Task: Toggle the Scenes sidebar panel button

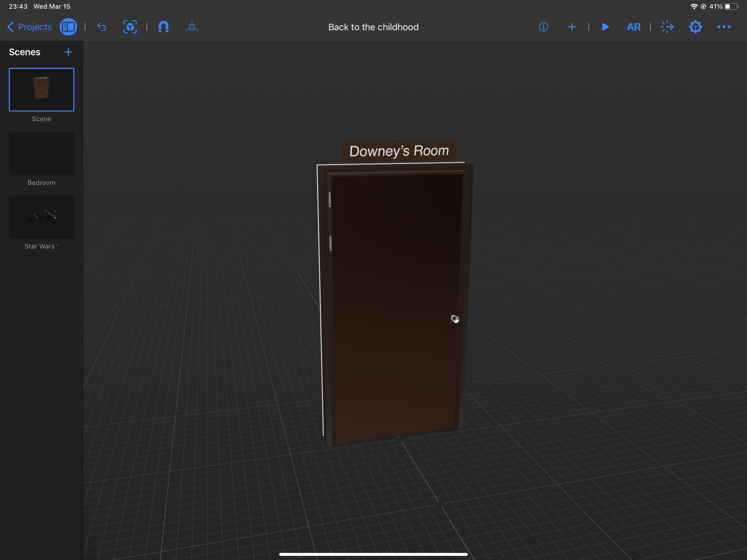Action: (68, 27)
